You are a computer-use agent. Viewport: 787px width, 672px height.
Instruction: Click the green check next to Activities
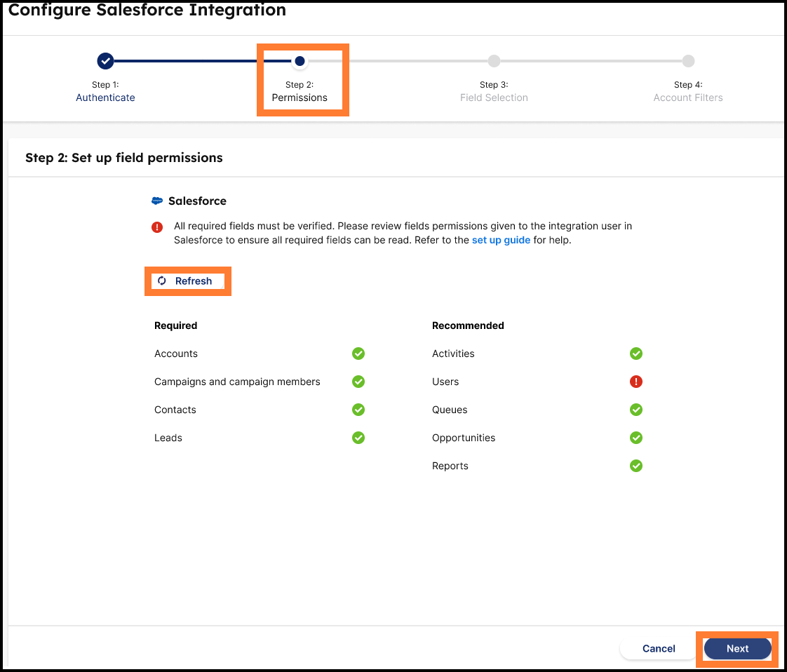[636, 354]
